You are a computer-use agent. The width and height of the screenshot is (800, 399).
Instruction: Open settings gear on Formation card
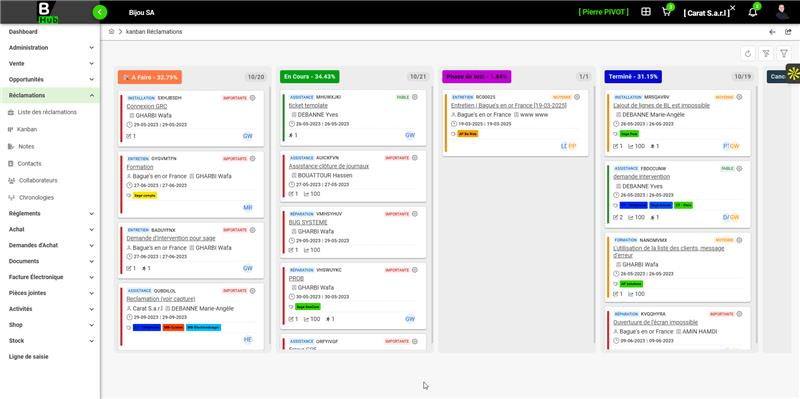(253, 158)
